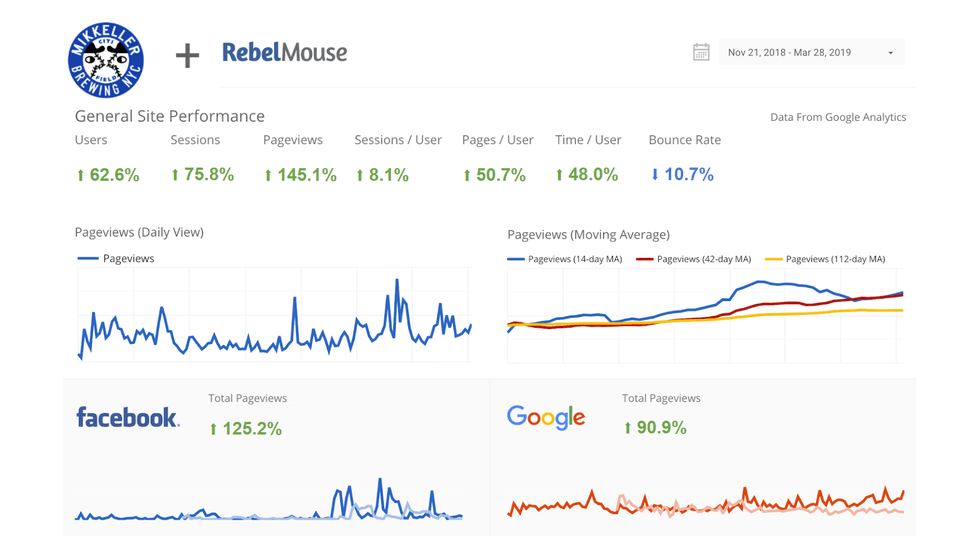Click the Google logo
The width and height of the screenshot is (980, 552).
tap(546, 417)
